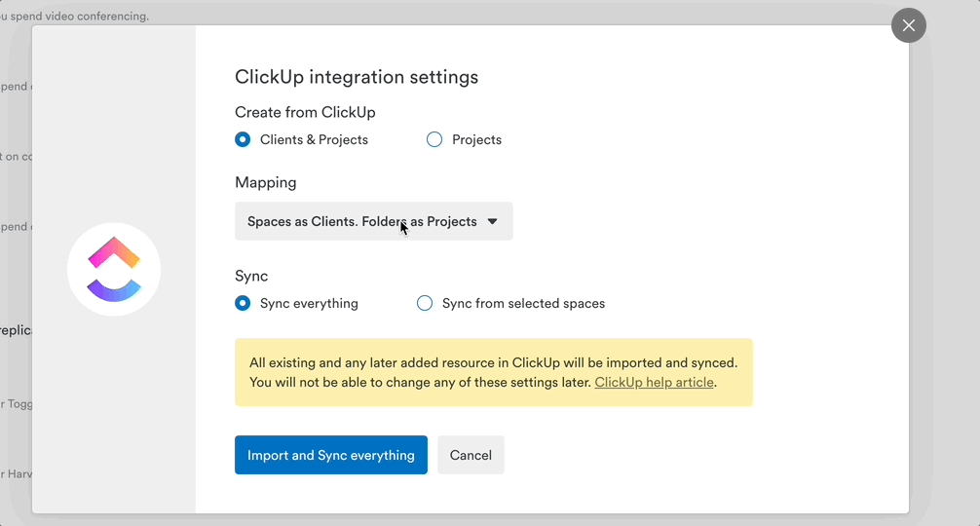This screenshot has width=980, height=526.
Task: Choose Sync from selected spaces
Action: [425, 303]
